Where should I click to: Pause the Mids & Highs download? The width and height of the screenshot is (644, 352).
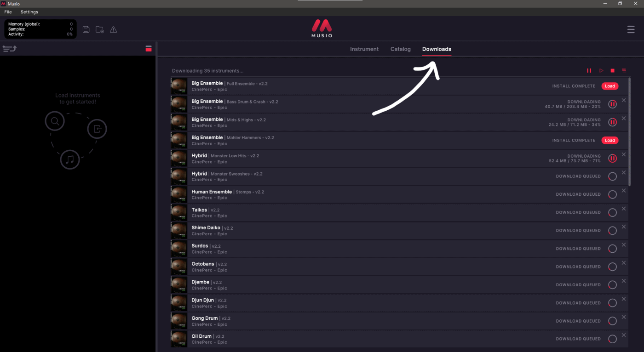click(612, 122)
